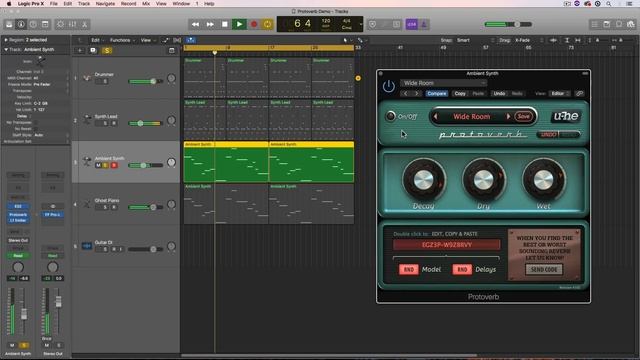Image resolution: width=640 pixels, height=360 pixels.
Task: Open the Window menu
Action: [181, 4]
